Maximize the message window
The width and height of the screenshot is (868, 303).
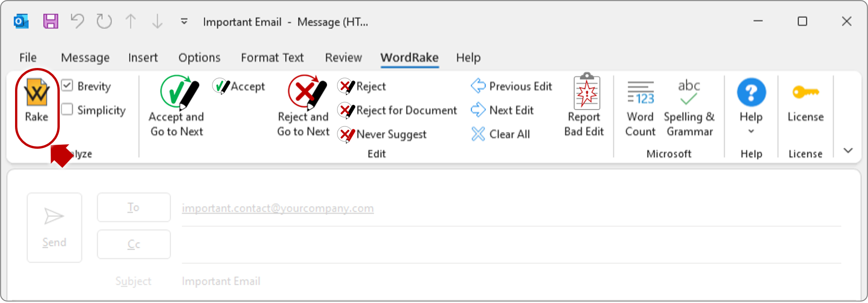[x=802, y=21]
